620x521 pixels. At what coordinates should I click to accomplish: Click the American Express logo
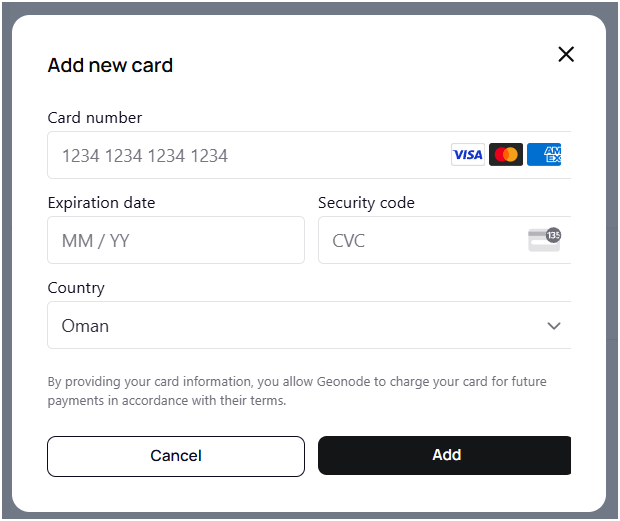coord(545,155)
